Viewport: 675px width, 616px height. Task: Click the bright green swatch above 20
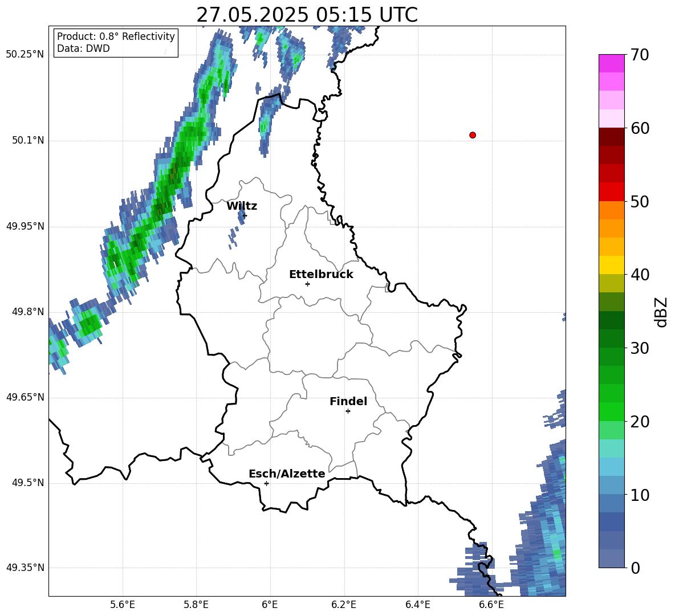coord(611,411)
